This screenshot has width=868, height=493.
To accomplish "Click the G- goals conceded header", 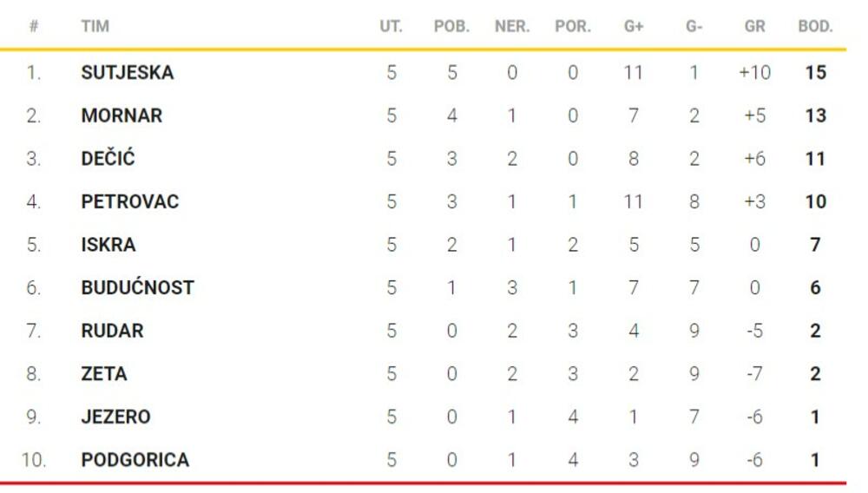I will (x=694, y=26).
